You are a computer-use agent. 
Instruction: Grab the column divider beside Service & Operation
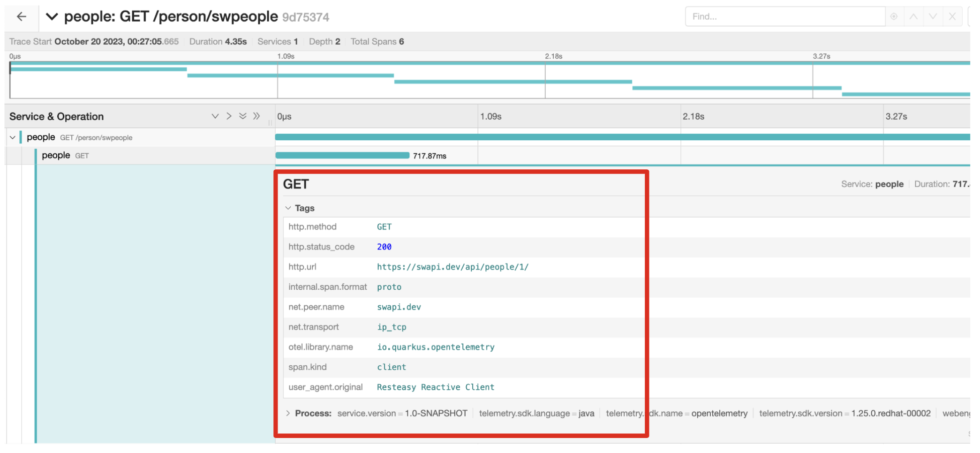270,122
